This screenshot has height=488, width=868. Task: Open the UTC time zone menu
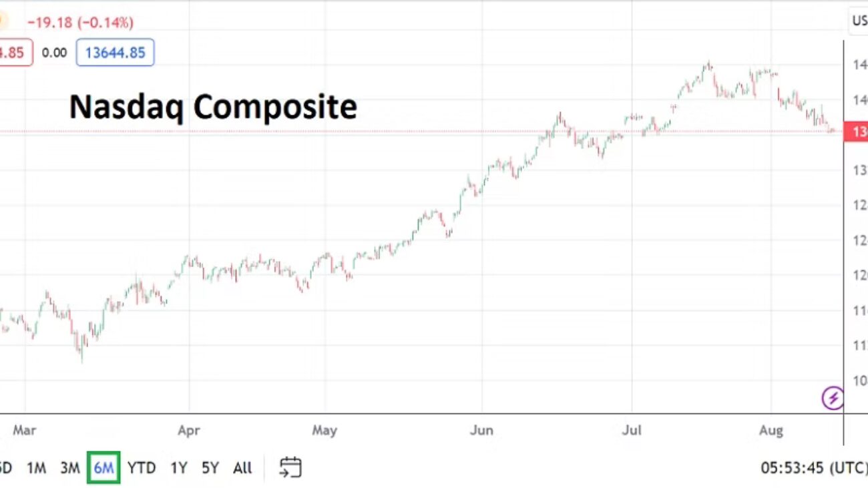814,468
